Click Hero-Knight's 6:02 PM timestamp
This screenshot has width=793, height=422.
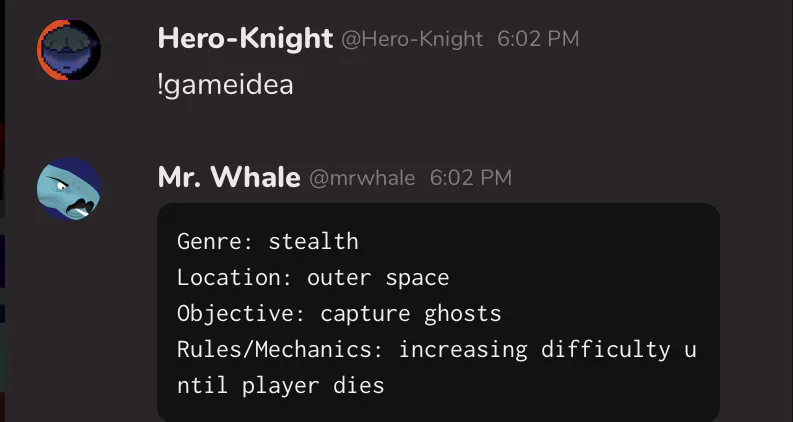(x=538, y=39)
